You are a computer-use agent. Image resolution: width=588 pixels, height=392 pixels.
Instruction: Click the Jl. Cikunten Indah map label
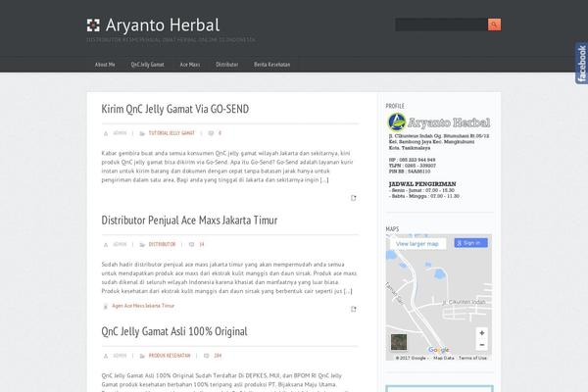(x=464, y=302)
